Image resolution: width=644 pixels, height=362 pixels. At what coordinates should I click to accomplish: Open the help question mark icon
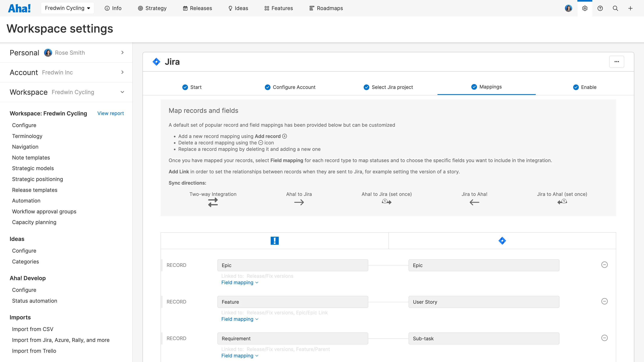coord(600,8)
